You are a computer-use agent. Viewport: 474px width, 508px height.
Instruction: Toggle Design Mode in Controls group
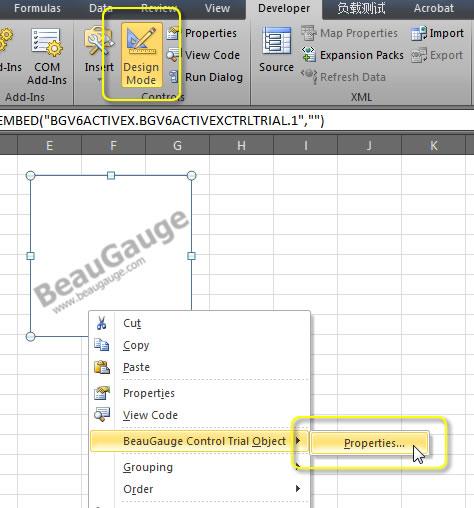pos(142,55)
